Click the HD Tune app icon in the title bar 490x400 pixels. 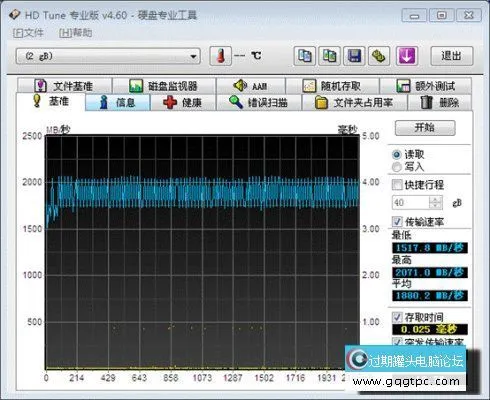click(x=15, y=15)
